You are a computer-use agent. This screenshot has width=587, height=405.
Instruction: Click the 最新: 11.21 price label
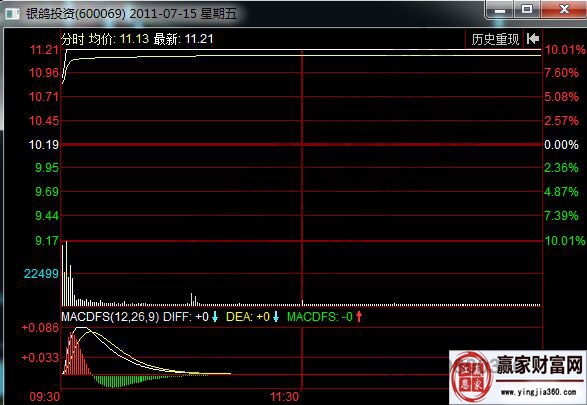pos(183,39)
